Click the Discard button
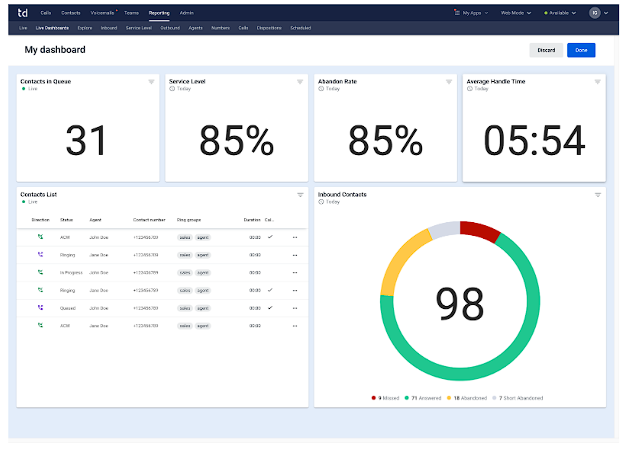 pyautogui.click(x=545, y=50)
